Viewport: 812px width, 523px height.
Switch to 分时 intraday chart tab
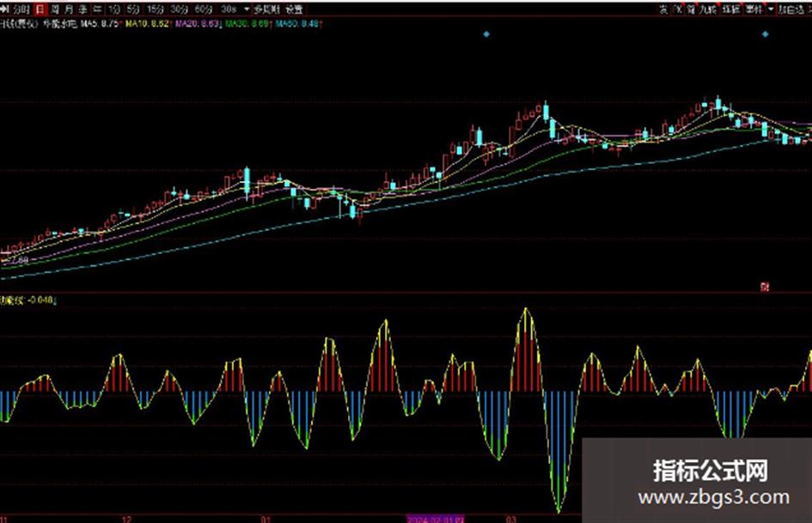(21, 9)
